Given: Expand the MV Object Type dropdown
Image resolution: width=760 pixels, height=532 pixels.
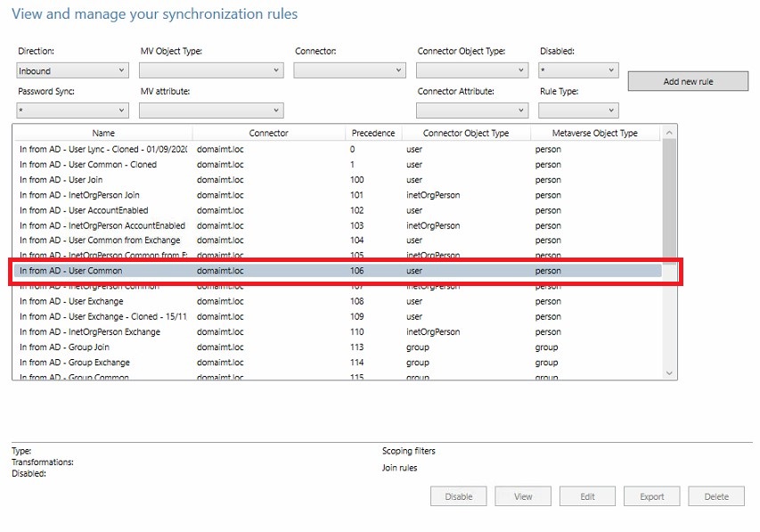Looking at the screenshot, I should [x=211, y=70].
